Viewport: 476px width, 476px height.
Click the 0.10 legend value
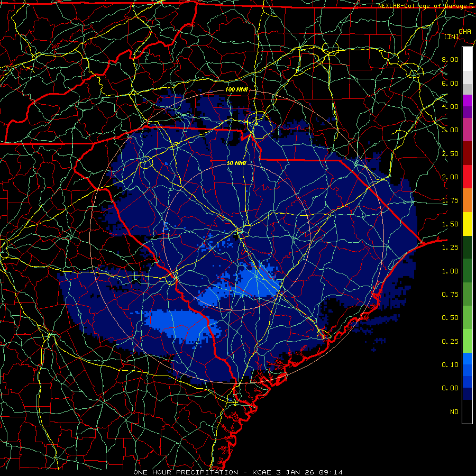click(450, 365)
